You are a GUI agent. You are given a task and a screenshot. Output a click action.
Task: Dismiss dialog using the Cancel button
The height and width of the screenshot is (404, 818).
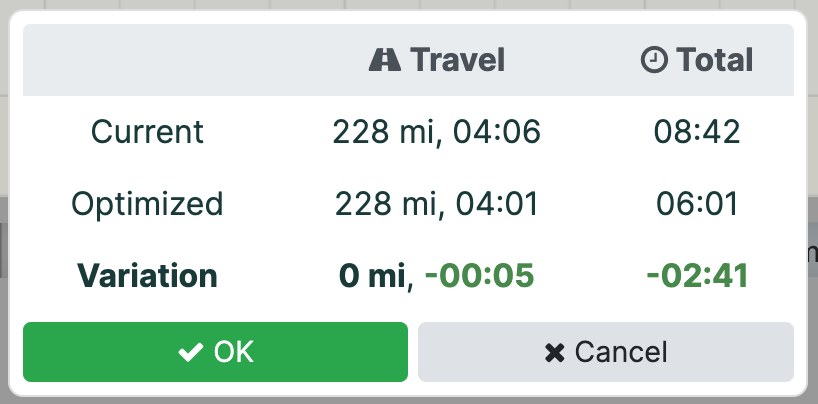[606, 352]
